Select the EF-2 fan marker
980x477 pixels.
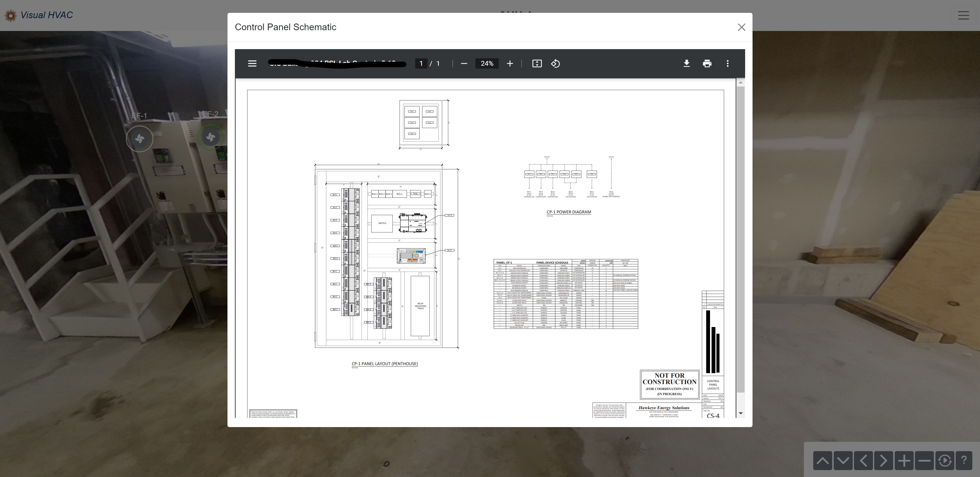[x=210, y=137]
